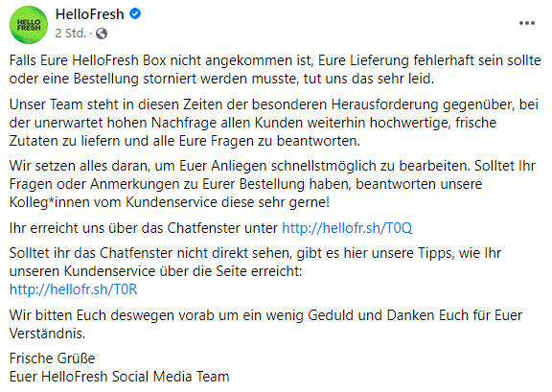Image resolution: width=552 pixels, height=392 pixels.
Task: Click the paragraph starting with Wir setzen alles
Action: click(x=272, y=184)
